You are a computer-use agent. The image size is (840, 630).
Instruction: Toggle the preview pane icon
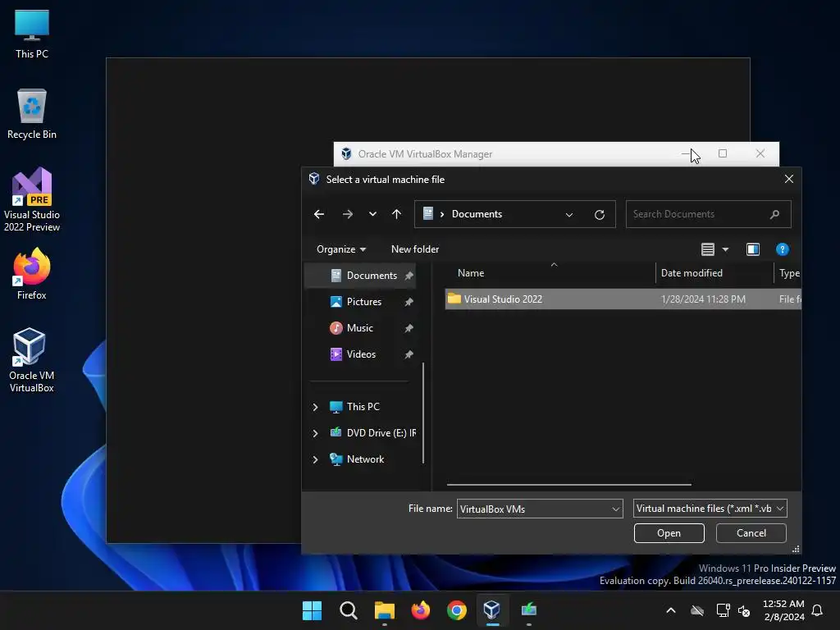[x=753, y=249]
